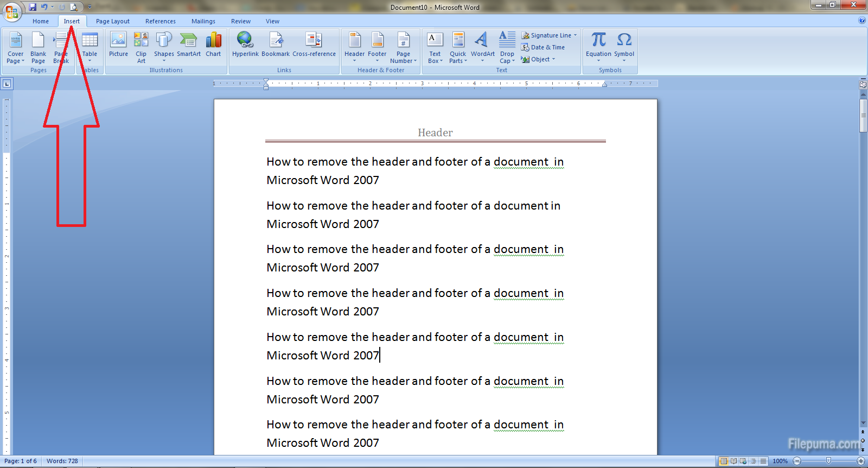The image size is (868, 468).
Task: Click the Hyperlink icon
Action: tap(245, 45)
